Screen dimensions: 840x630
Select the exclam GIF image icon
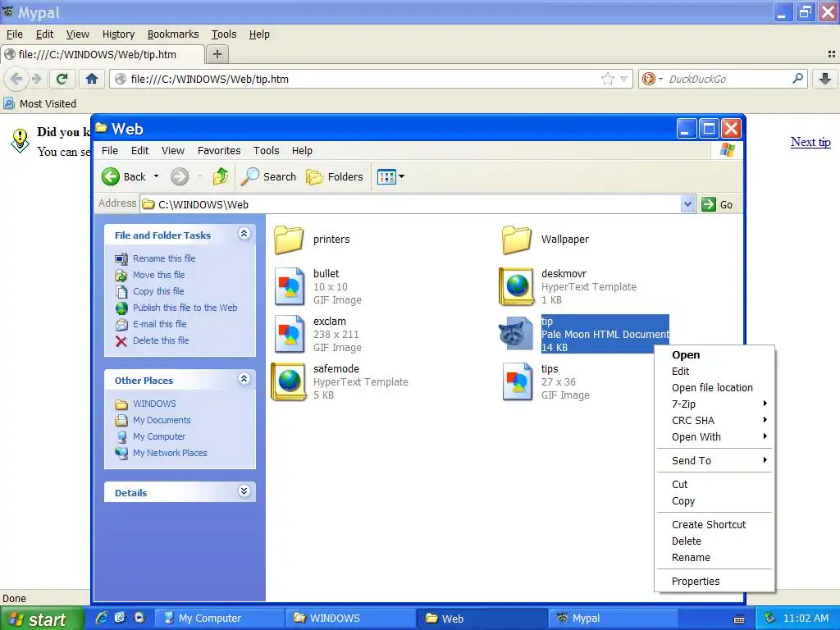pyautogui.click(x=290, y=335)
